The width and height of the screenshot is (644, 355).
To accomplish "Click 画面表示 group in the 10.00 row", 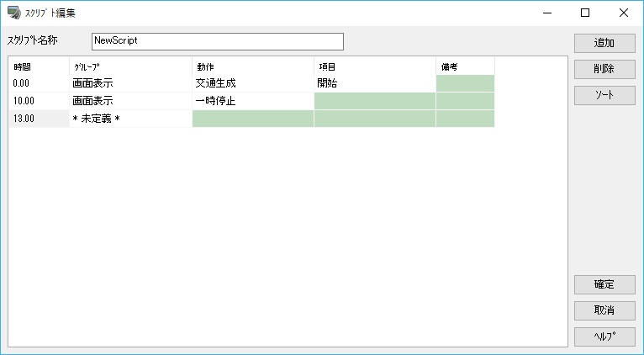I will tap(130, 101).
